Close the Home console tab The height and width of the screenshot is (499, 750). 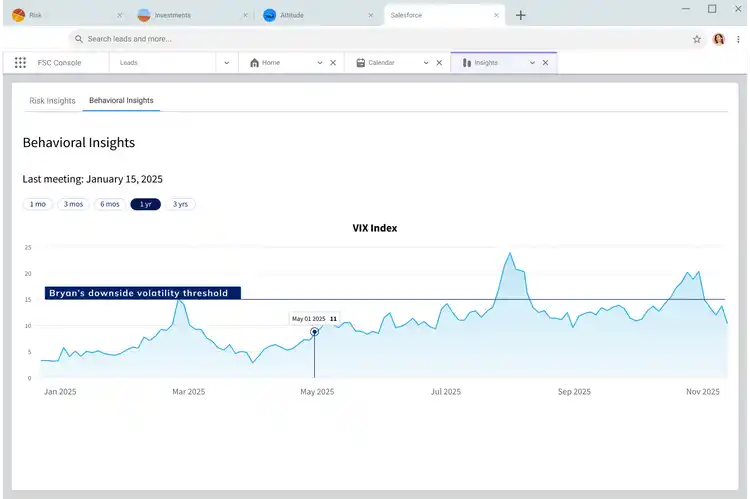333,62
